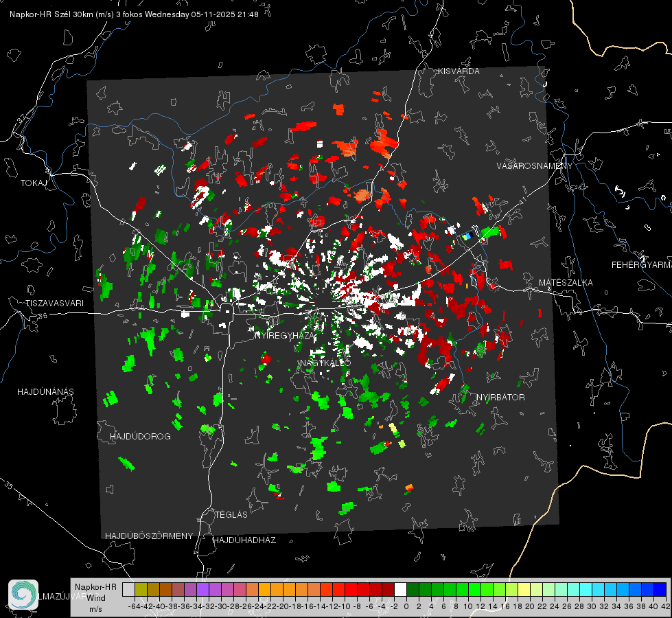Image resolution: width=672 pixels, height=618 pixels.
Task: Click the radar title text with timestamp
Action: coord(134,14)
